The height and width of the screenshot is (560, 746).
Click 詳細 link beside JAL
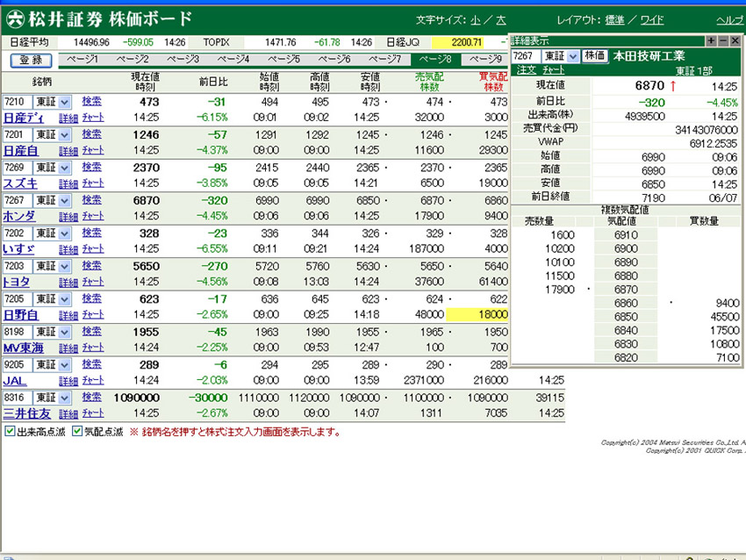[68, 381]
